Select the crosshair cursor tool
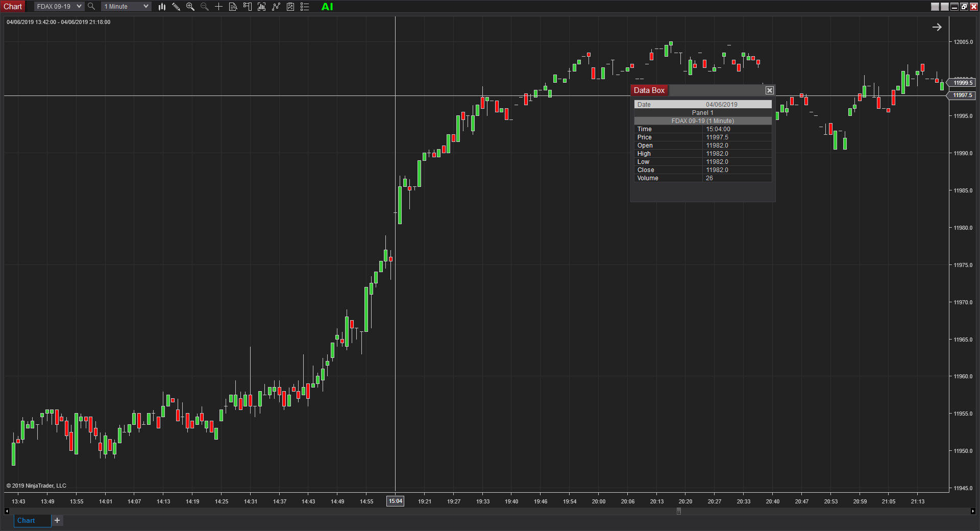 218,7
